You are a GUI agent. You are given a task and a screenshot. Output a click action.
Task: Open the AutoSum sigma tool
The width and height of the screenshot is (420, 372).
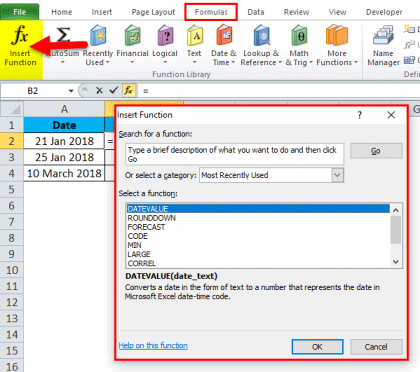(x=63, y=35)
